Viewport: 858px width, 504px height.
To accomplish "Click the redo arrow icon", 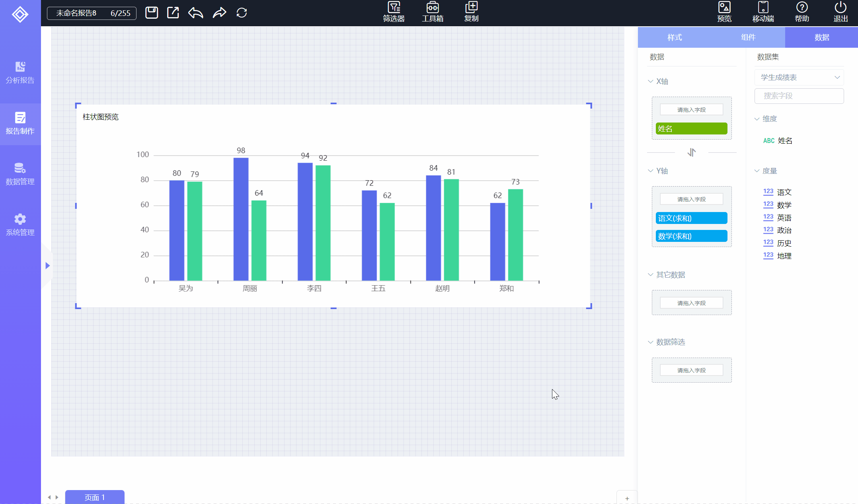I will [219, 13].
